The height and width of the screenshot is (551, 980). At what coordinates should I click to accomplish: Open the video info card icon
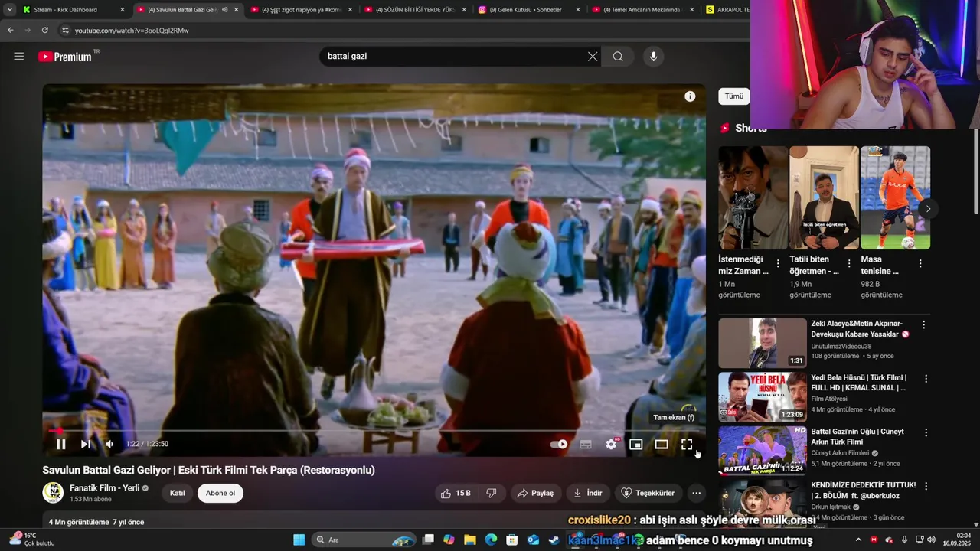(690, 96)
